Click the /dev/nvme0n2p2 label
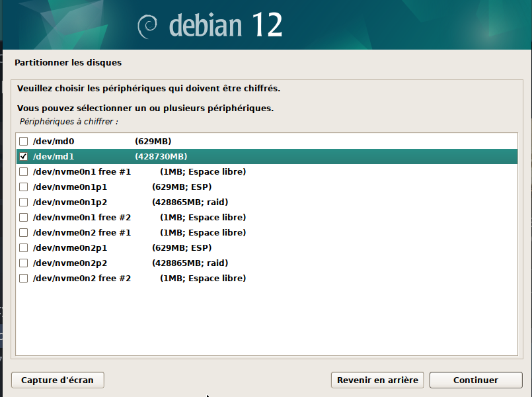 [x=70, y=263]
